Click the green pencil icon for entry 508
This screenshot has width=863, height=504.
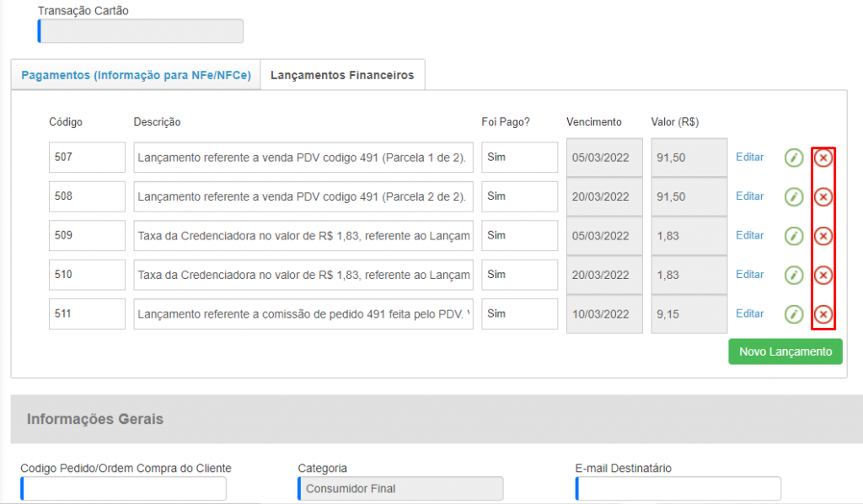(x=794, y=197)
